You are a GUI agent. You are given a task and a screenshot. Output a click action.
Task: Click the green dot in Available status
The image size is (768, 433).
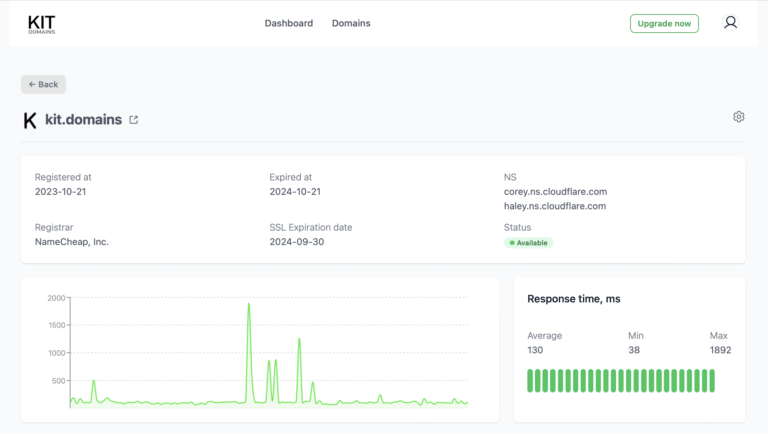[512, 243]
